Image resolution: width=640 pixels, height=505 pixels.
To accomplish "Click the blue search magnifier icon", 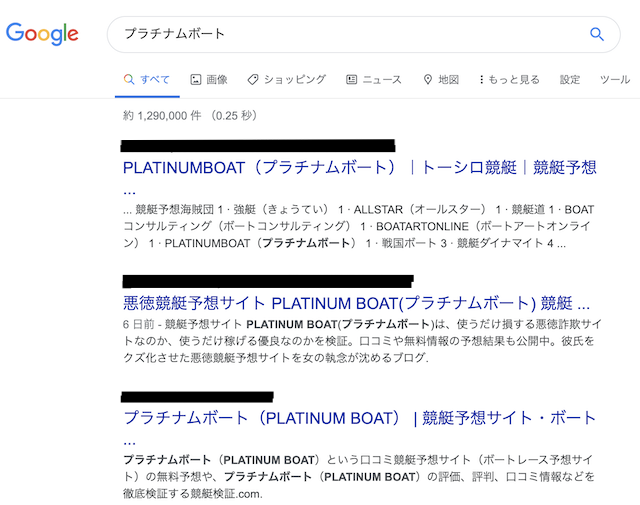I will coord(597,34).
